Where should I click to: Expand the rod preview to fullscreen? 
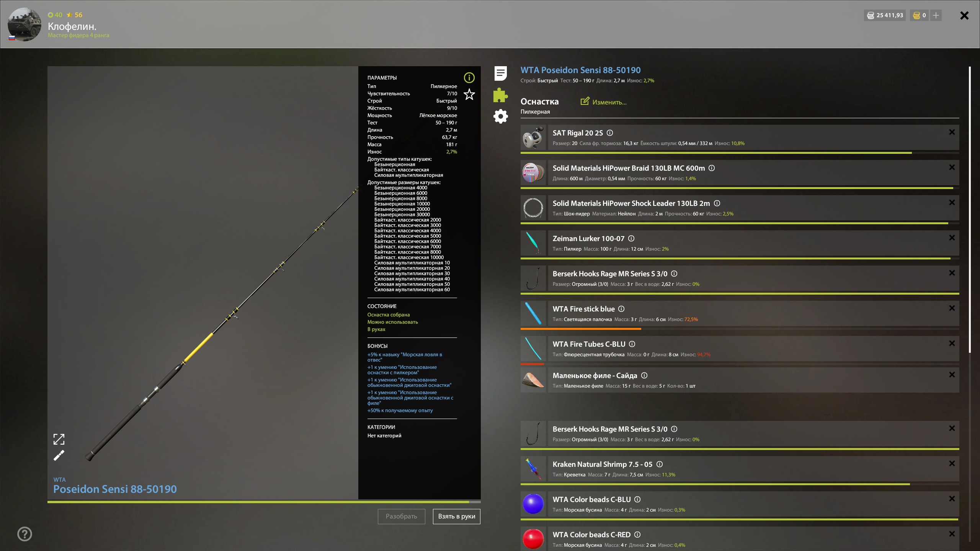(59, 439)
